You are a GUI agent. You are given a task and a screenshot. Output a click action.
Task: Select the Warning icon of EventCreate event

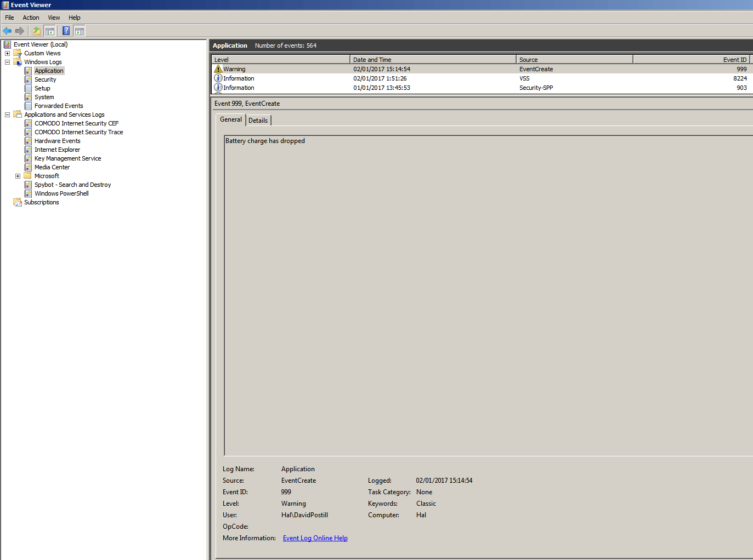218,69
